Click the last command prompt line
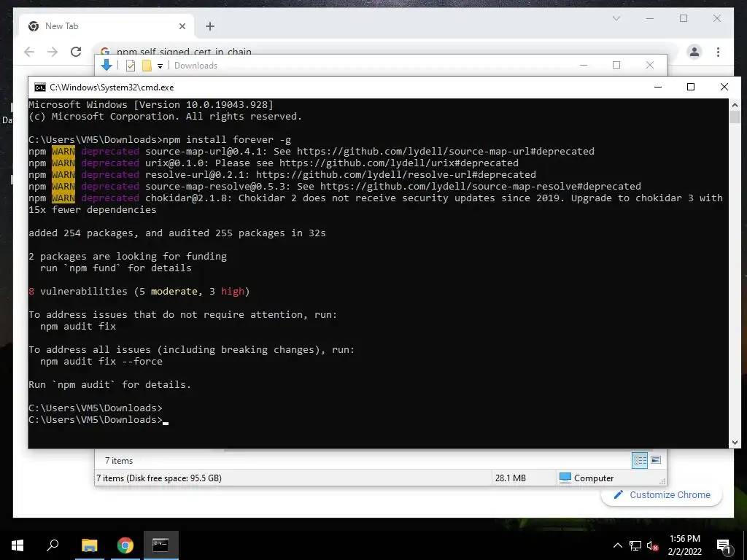This screenshot has height=560, width=747. pos(98,419)
